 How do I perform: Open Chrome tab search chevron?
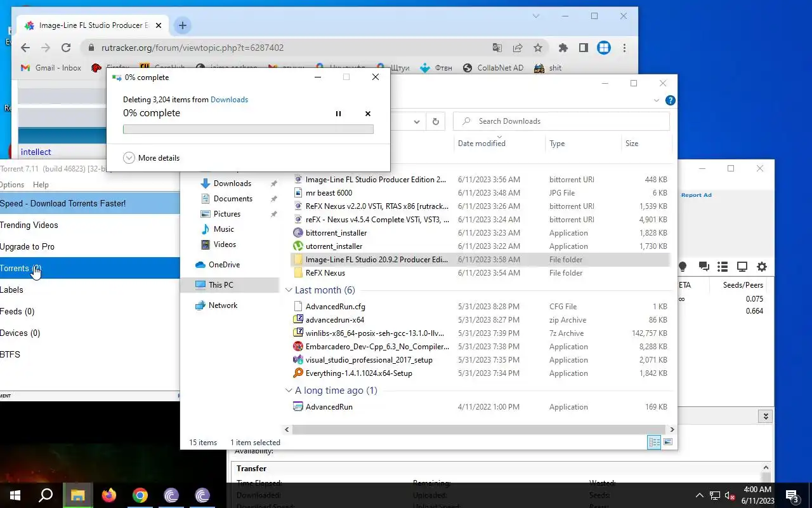pos(536,16)
